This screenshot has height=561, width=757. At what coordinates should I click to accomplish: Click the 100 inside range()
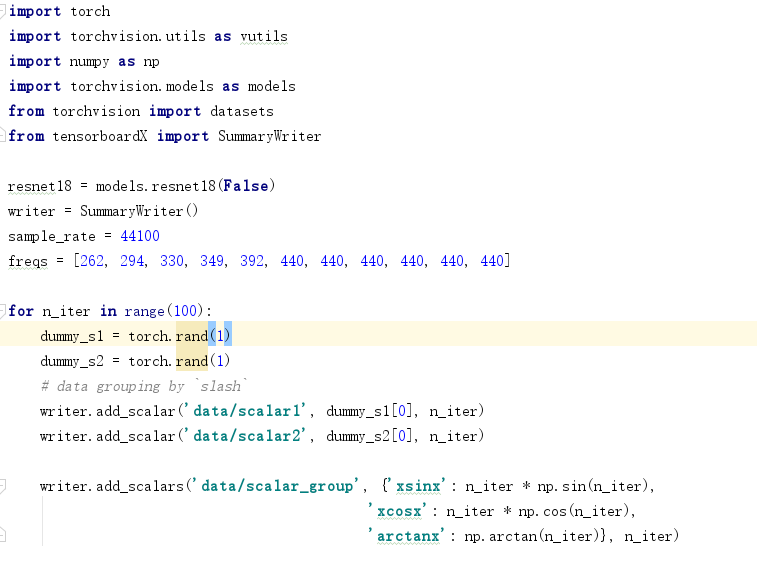point(185,311)
